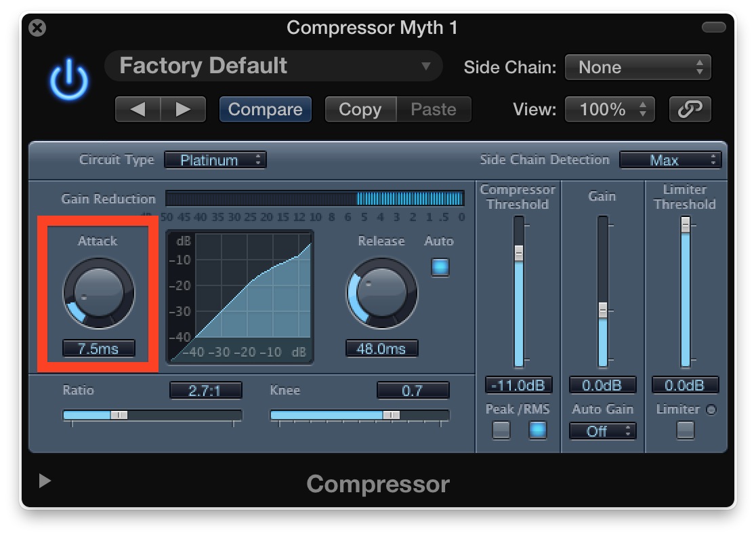Enable Peak detection mode
Screen dimensions: 756x537
click(501, 431)
